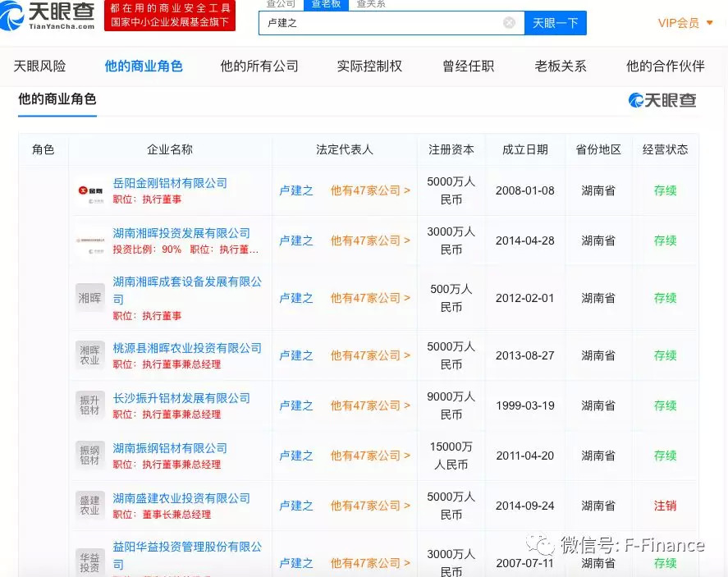The width and height of the screenshot is (728, 577).
Task: Expand 他有47家公司 in the 湘晖成套设备 row
Action: click(x=370, y=298)
